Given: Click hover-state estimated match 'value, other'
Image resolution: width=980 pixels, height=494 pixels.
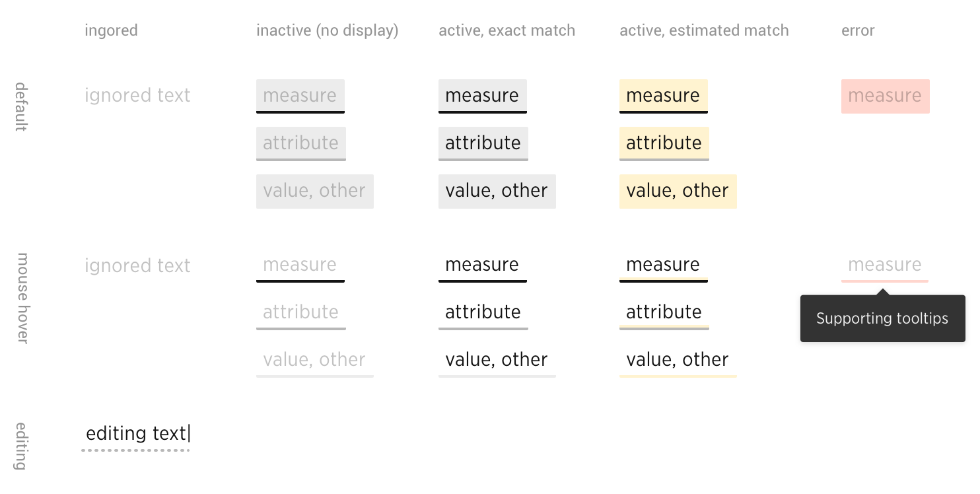Looking at the screenshot, I should (x=678, y=361).
